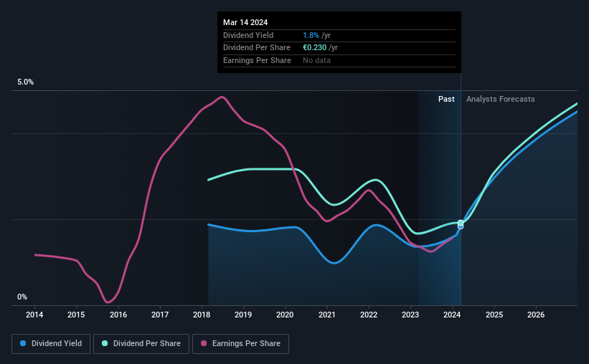Click the teal data point marker at Mar 2024
The image size is (589, 364).
tap(461, 223)
